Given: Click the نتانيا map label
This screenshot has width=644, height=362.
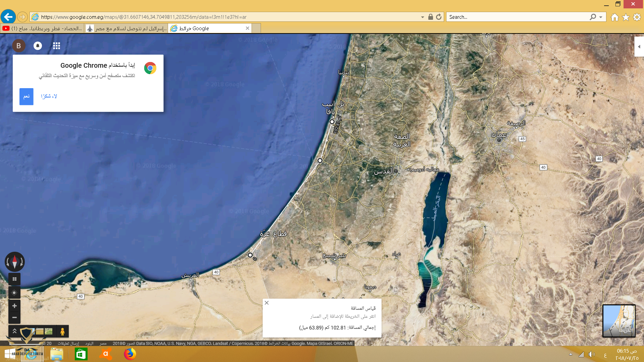Looking at the screenshot, I should tap(343, 72).
